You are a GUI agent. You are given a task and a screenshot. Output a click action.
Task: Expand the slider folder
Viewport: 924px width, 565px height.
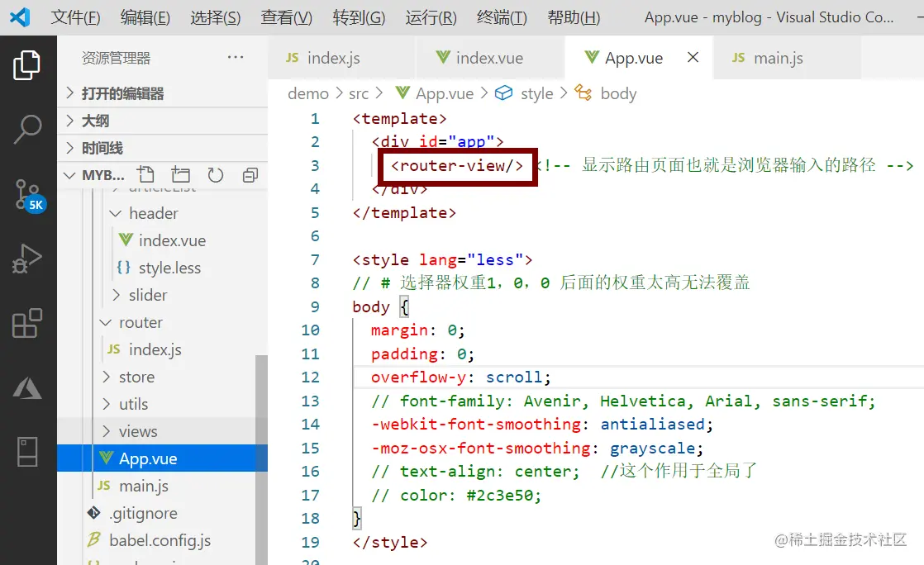coord(162,295)
